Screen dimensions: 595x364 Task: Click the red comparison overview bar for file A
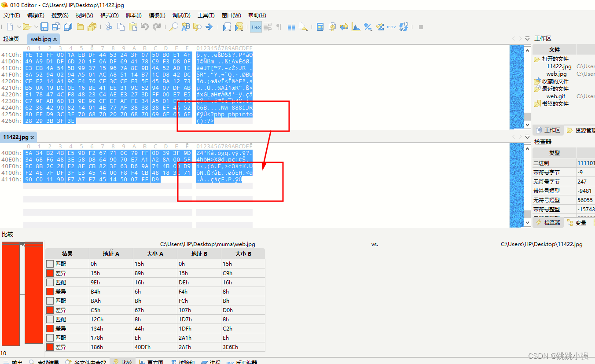click(11, 294)
